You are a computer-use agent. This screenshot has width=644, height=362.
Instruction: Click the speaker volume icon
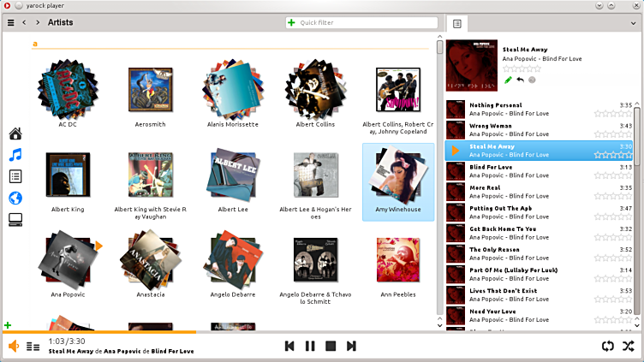coord(14,346)
